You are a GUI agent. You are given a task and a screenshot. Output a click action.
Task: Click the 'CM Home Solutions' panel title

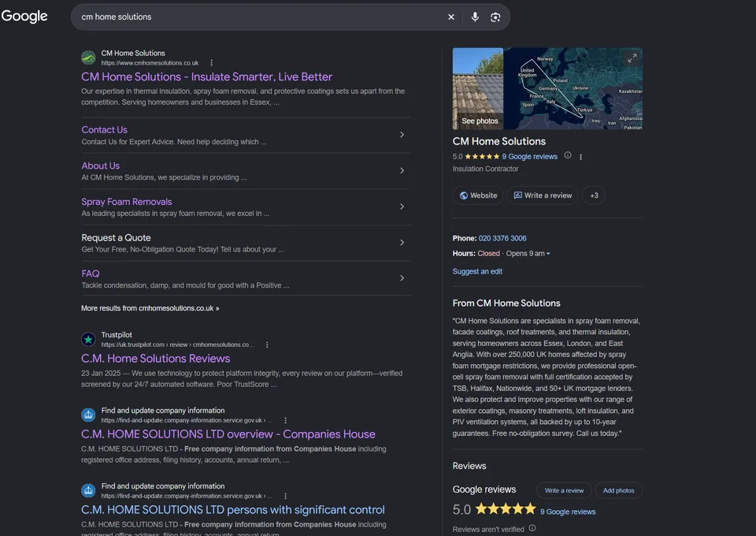pos(499,141)
